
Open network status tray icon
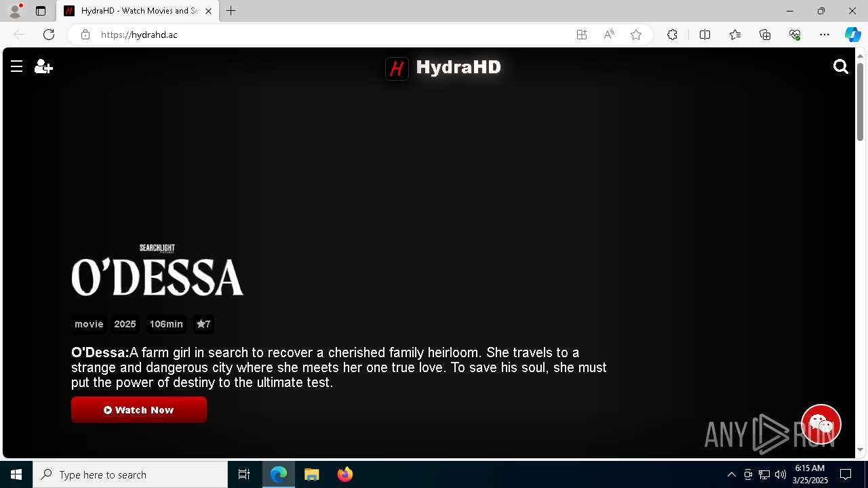[x=764, y=474]
